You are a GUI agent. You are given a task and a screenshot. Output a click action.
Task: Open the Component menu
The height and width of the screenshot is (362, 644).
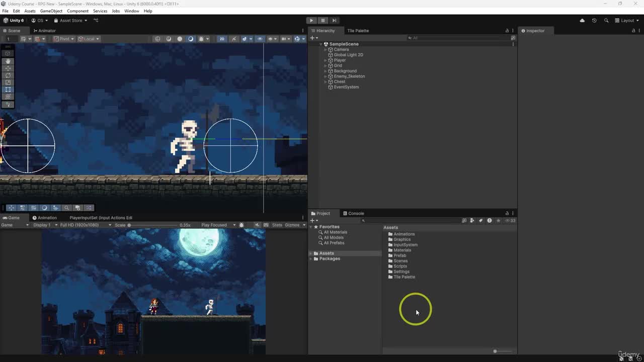(77, 11)
